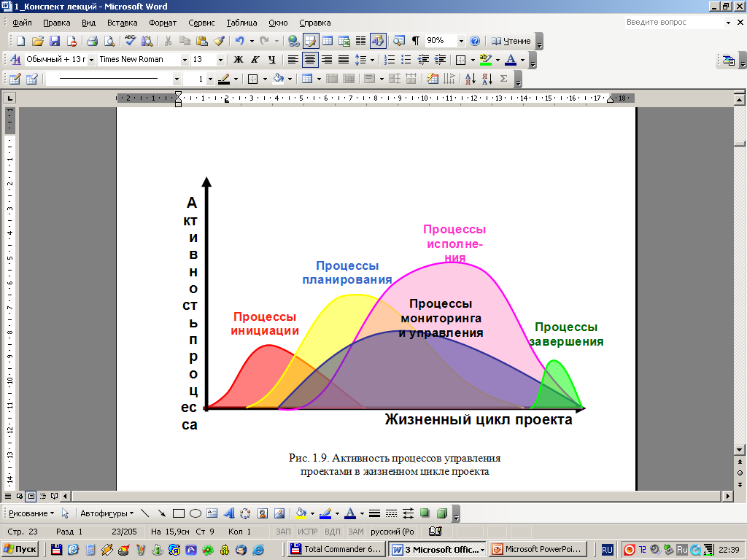Apply fill color bucket on drawing toolbar
Image resolution: width=747 pixels, height=560 pixels.
301,513
